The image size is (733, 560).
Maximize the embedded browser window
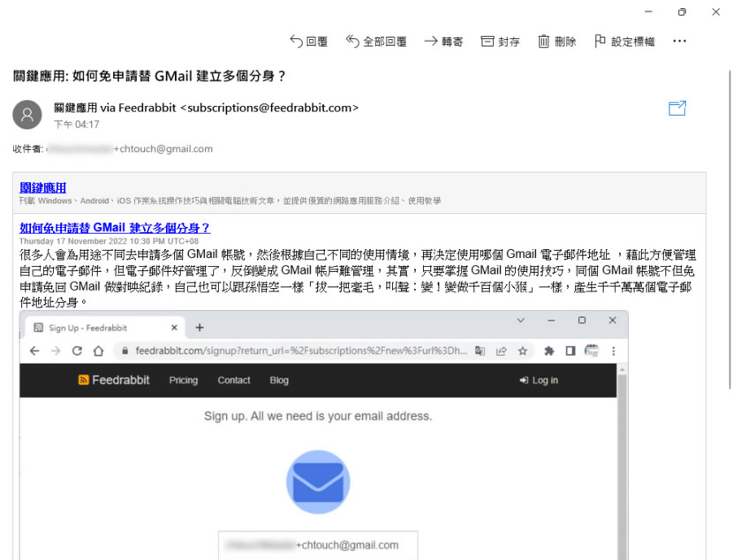[x=581, y=321]
